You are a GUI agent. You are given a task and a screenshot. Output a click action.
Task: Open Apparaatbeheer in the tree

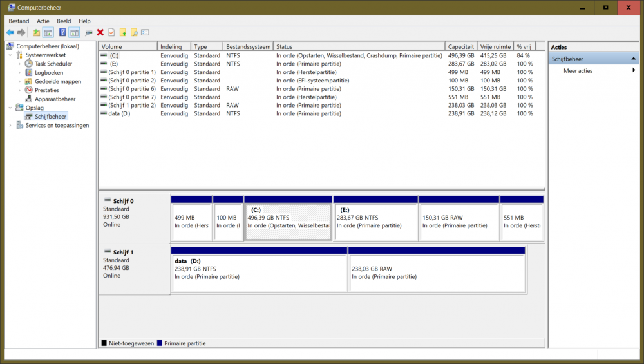pos(55,99)
